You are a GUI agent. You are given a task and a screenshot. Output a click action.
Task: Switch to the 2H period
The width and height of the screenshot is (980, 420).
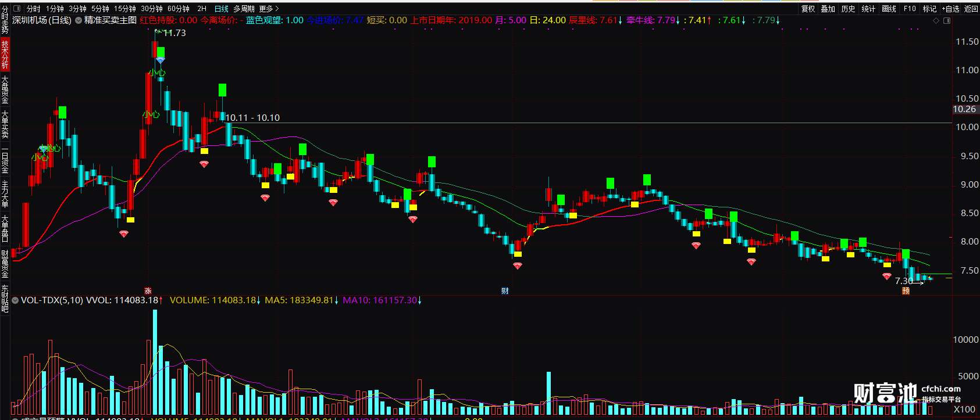[202, 9]
